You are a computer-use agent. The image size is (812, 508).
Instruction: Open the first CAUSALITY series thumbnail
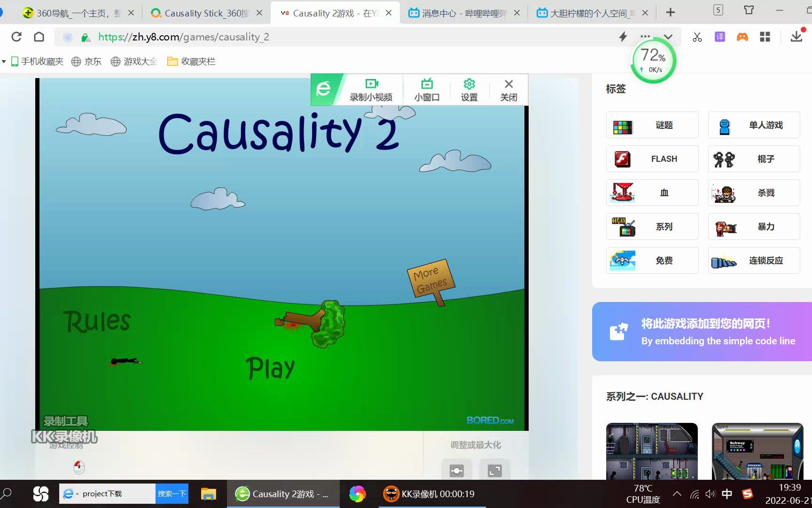(652, 452)
